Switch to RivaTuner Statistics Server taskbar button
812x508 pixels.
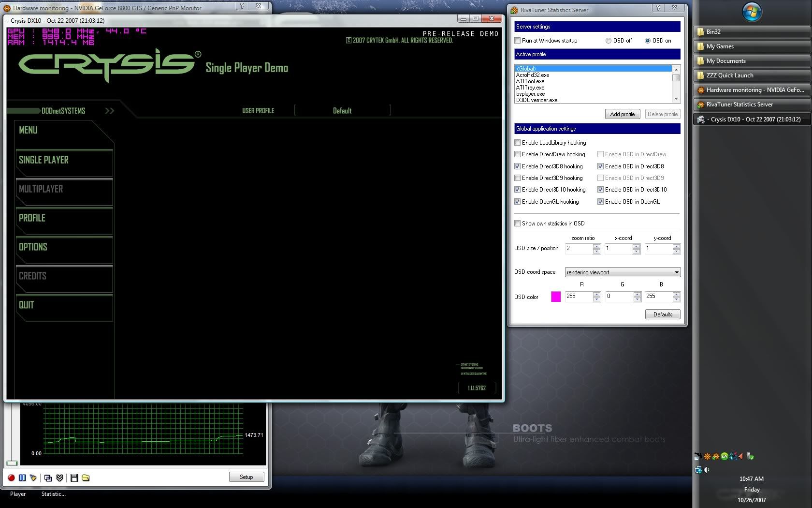[x=752, y=105]
